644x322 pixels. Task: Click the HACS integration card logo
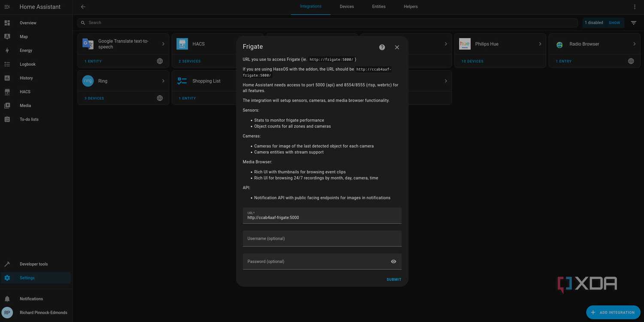pos(182,44)
